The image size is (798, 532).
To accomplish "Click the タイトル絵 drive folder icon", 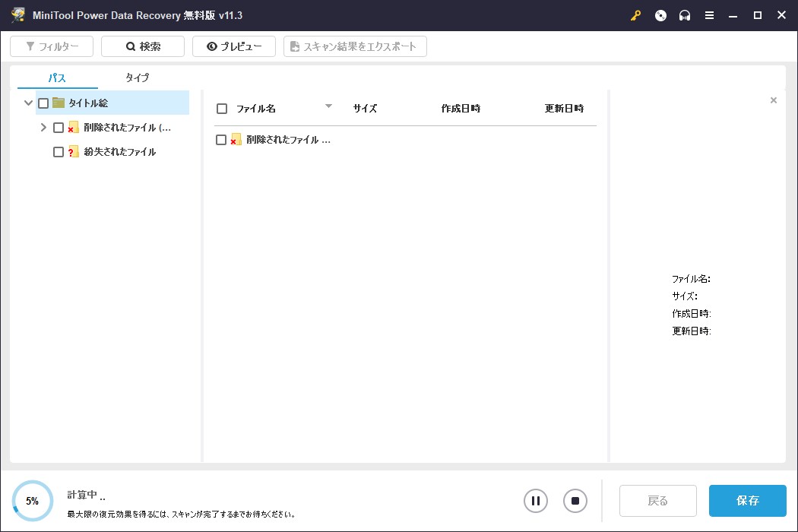I will (x=59, y=103).
